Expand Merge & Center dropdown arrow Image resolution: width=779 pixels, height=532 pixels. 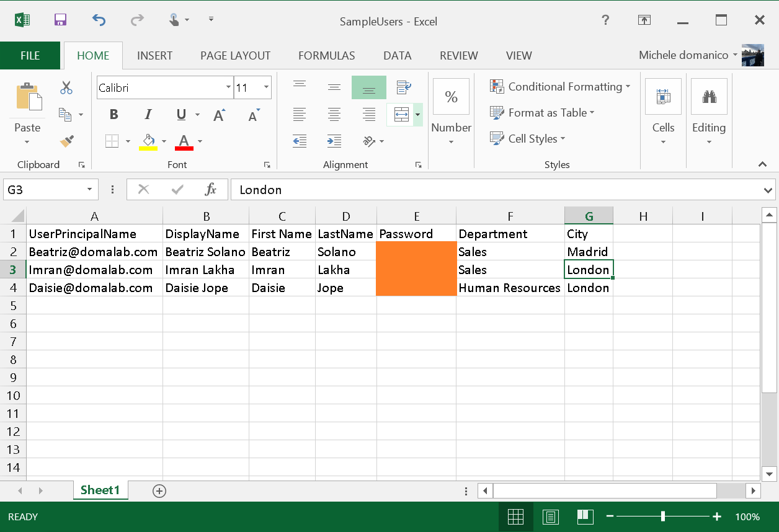pyautogui.click(x=418, y=115)
